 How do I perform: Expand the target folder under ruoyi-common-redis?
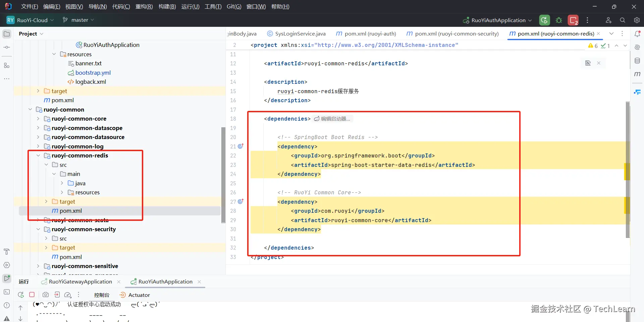(46, 201)
